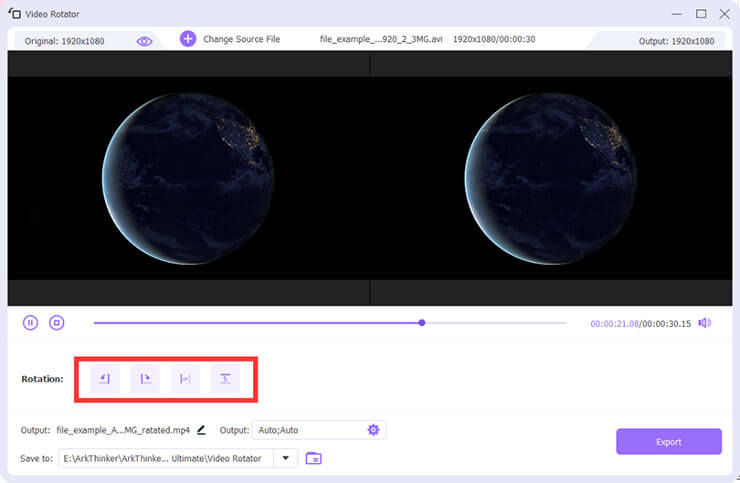Select the Output: 1920x1080 tab
Image resolution: width=740 pixels, height=483 pixels.
point(676,41)
